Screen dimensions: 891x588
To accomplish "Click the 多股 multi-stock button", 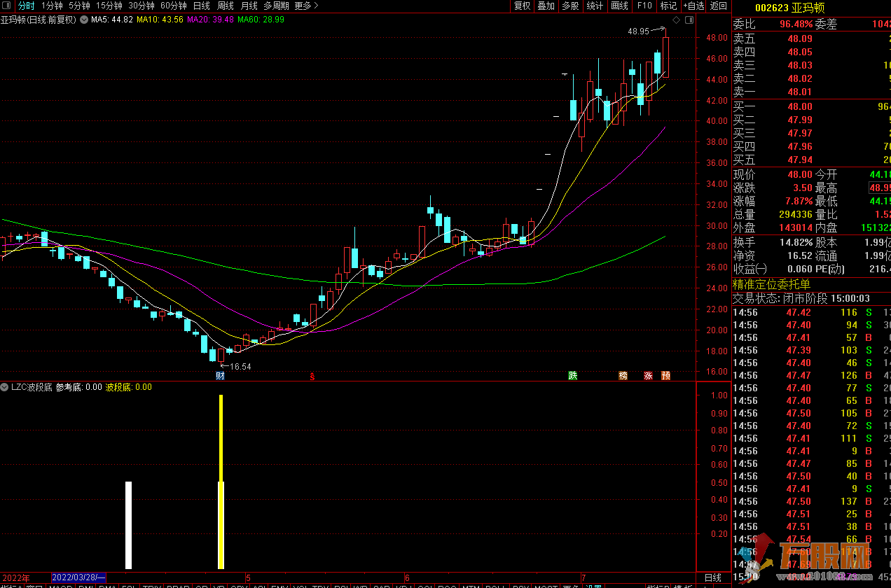I will [570, 6].
